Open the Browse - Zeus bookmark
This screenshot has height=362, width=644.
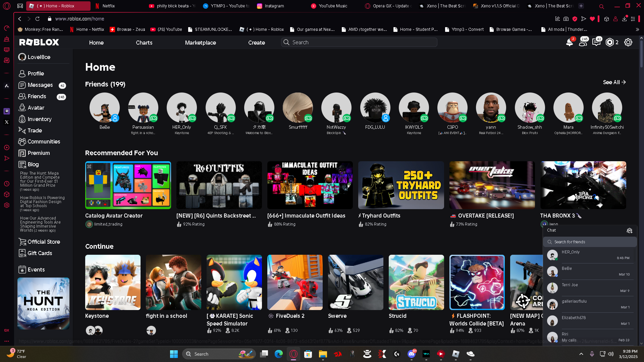(127, 29)
